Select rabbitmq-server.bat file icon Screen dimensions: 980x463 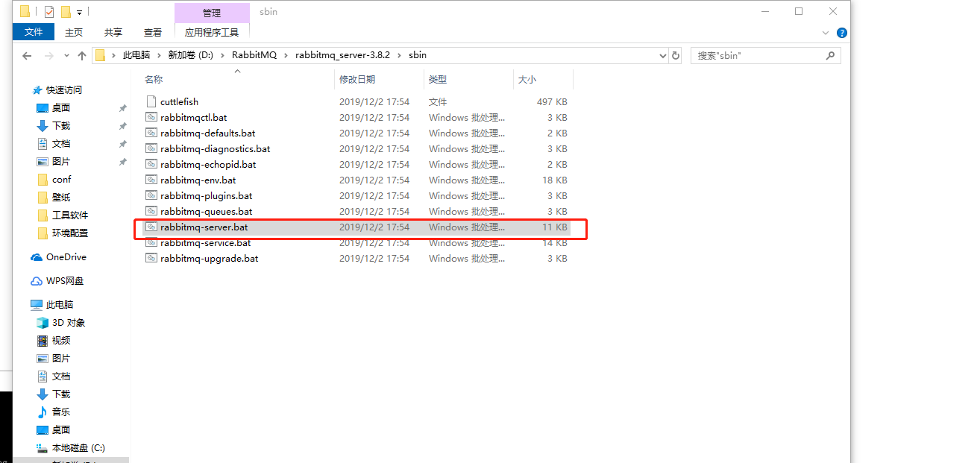pyautogui.click(x=151, y=227)
